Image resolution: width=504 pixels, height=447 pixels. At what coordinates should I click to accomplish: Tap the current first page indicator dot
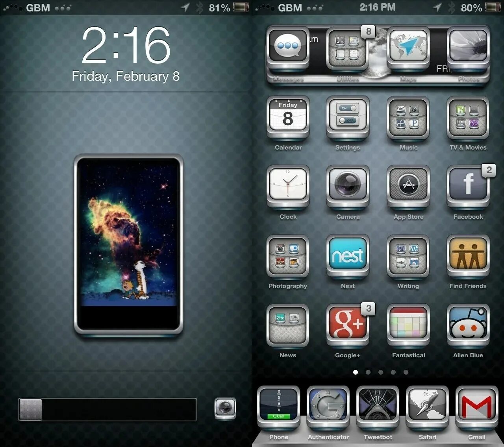pyautogui.click(x=356, y=372)
